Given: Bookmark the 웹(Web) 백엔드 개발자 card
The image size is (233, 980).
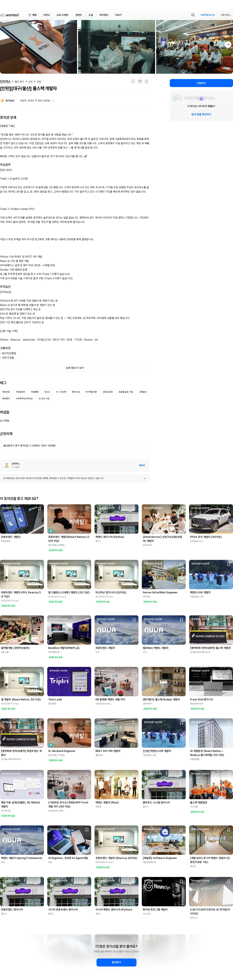Looking at the screenshot, I should pyautogui.click(x=181, y=620).
